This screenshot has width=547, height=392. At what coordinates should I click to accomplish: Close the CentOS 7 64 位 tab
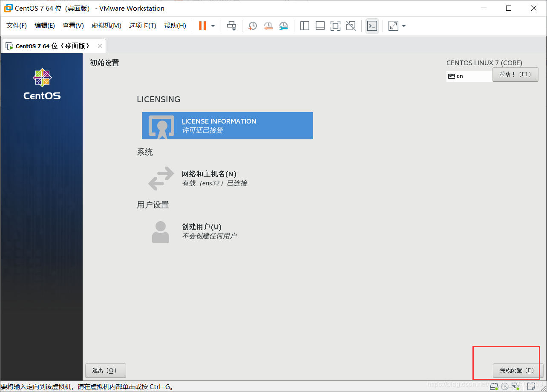(x=100, y=46)
